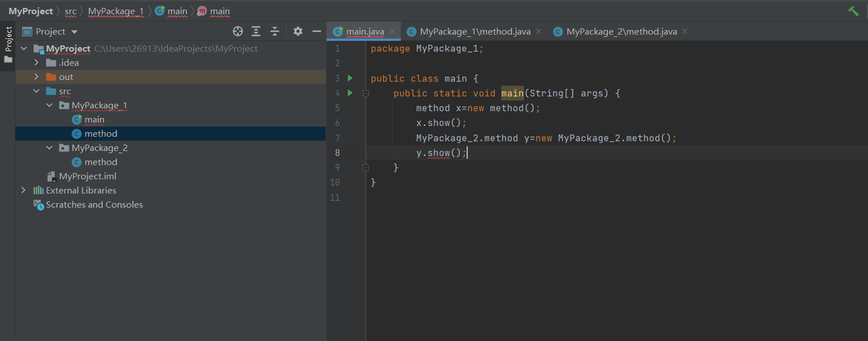Screen dimensions: 868x341
Task: Click the MyPackage_2 package folder icon
Action: 64,148
